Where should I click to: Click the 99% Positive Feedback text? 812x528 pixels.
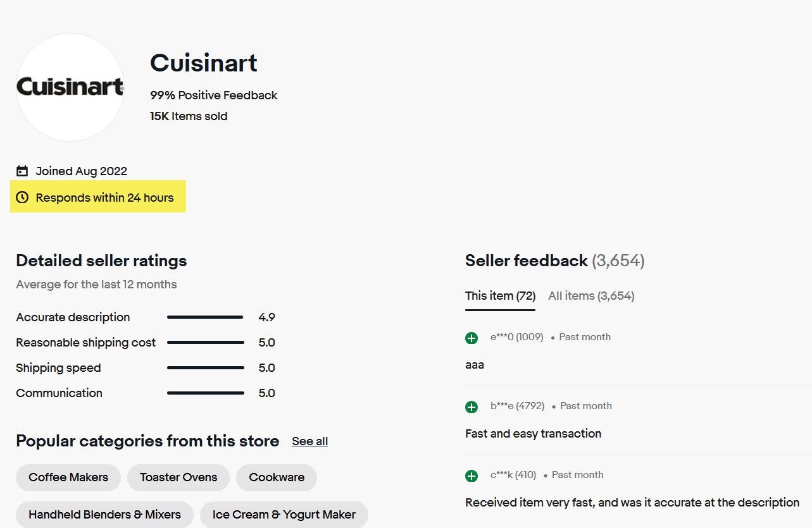[214, 95]
